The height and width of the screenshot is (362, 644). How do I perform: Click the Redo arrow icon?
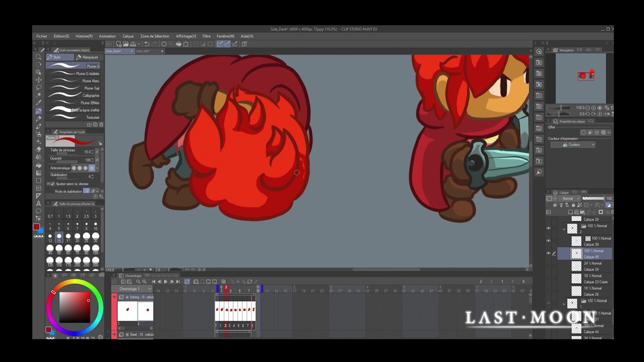pyautogui.click(x=154, y=44)
